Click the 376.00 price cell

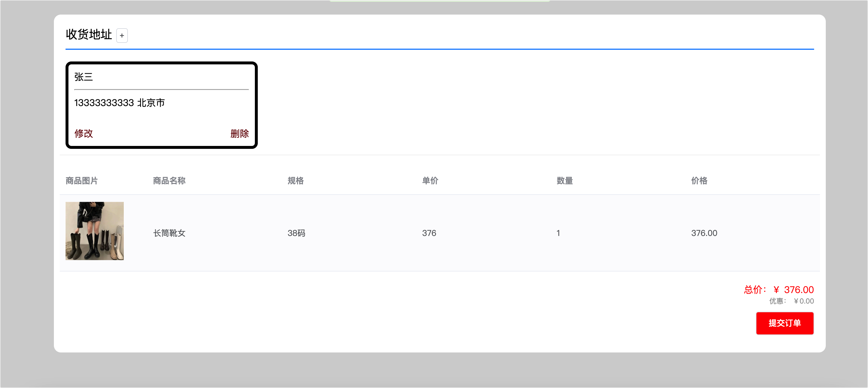pyautogui.click(x=704, y=233)
